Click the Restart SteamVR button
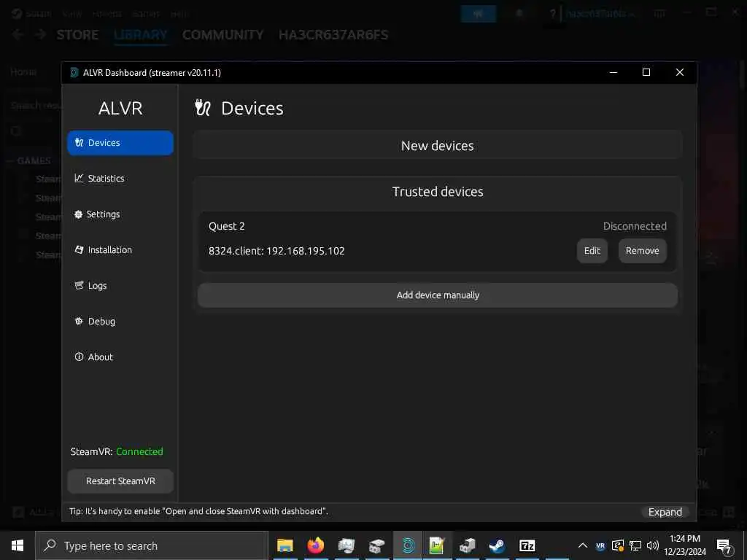This screenshot has width=747, height=560. [120, 481]
